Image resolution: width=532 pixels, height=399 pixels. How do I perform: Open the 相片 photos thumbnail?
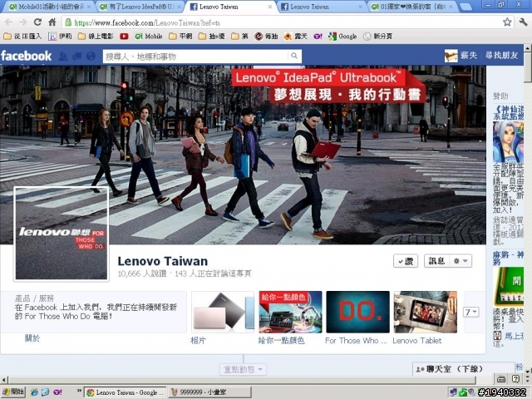pos(223,312)
